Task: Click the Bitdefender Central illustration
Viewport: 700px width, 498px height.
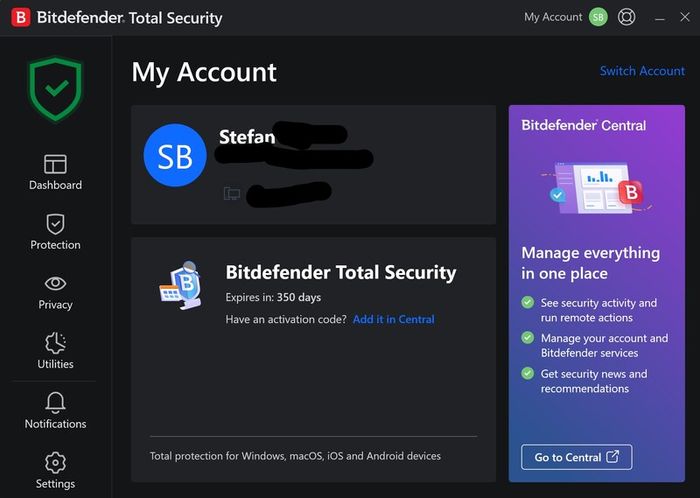Action: tap(596, 188)
